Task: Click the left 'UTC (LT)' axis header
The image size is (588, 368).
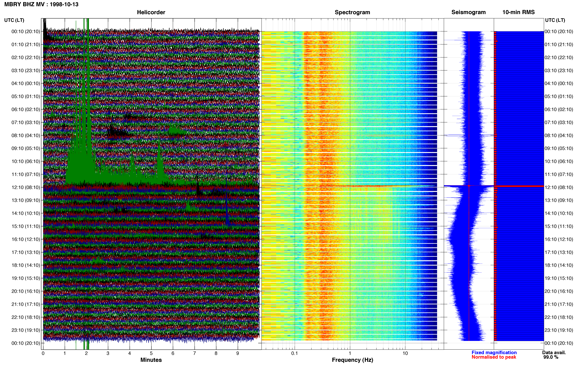Action: (14, 20)
